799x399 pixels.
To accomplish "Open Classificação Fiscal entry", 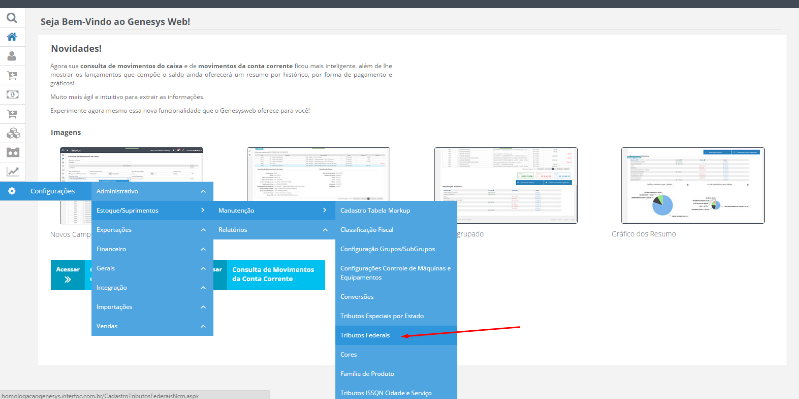I will 396,230.
